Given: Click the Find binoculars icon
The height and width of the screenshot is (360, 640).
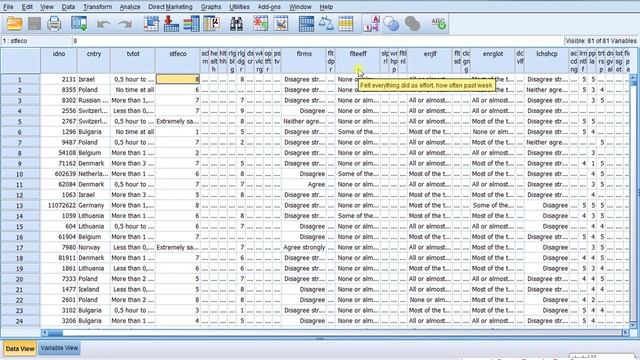Looking at the screenshot, I should [236, 23].
